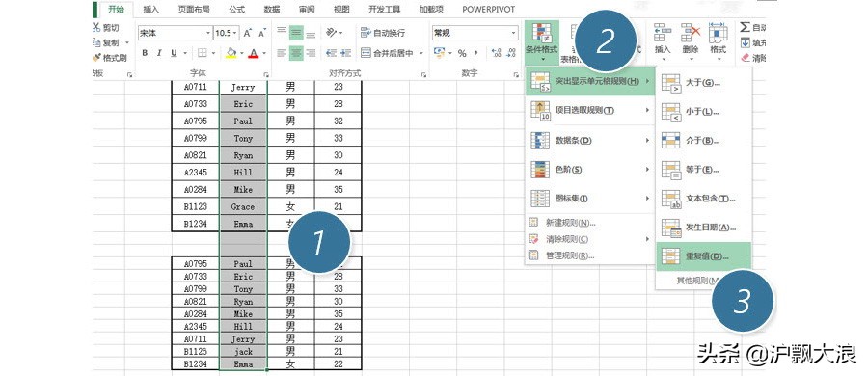Click the Increase Decimal icon
868x376 pixels.
click(x=496, y=53)
